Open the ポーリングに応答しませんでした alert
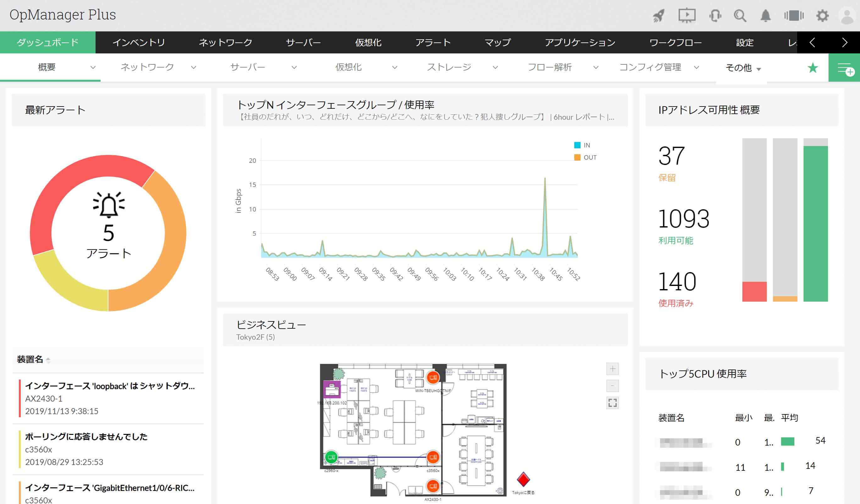The width and height of the screenshot is (860, 504). [86, 437]
